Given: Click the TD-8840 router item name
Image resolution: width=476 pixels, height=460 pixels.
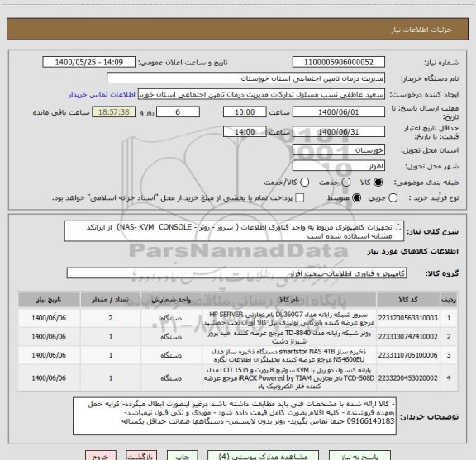Looking at the screenshot, I should pyautogui.click(x=289, y=337).
